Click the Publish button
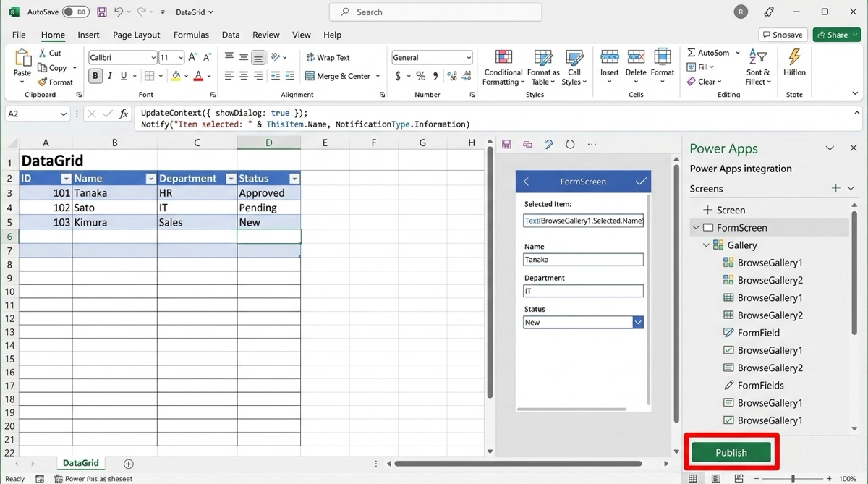Screen dimensions: 868x484 tap(731, 453)
